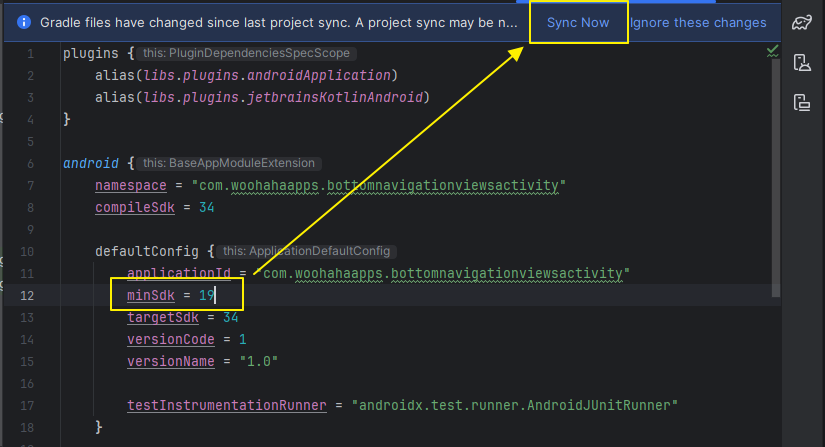Screen dimensions: 825x447
Task: Click the defaultConfig keyword
Action: point(147,251)
